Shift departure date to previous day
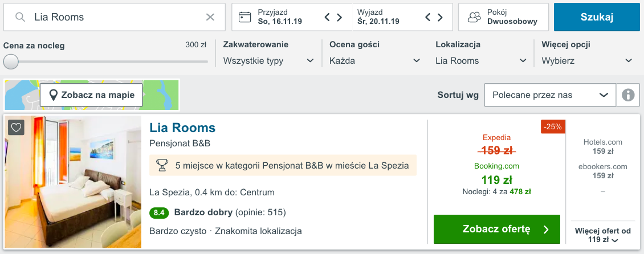The width and height of the screenshot is (644, 254). [427, 17]
